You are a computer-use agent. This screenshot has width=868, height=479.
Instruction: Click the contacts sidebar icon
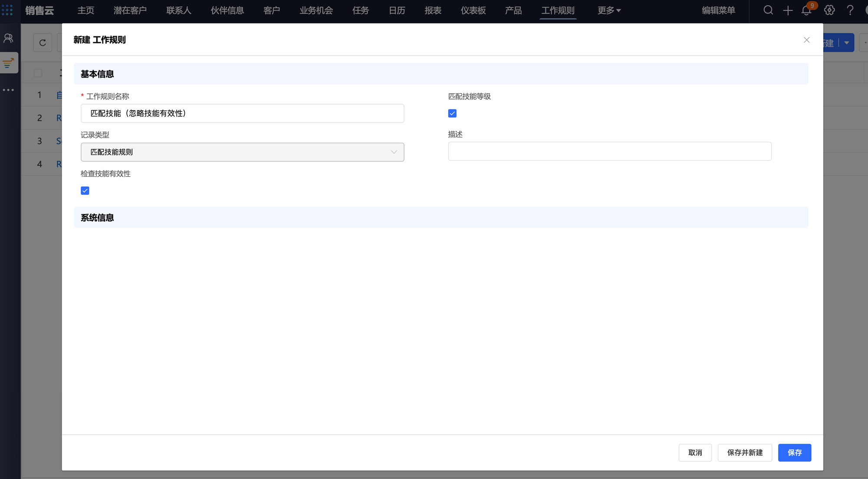pyautogui.click(x=8, y=38)
